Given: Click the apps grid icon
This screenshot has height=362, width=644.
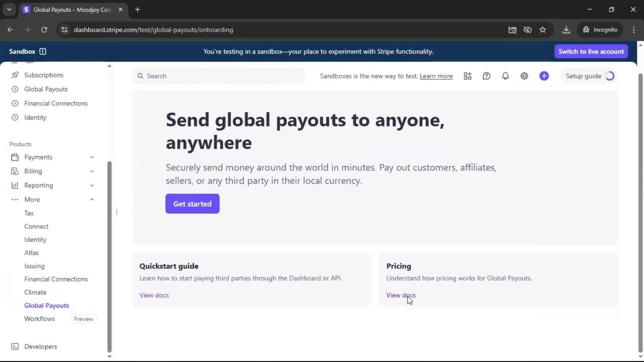Looking at the screenshot, I should [468, 76].
